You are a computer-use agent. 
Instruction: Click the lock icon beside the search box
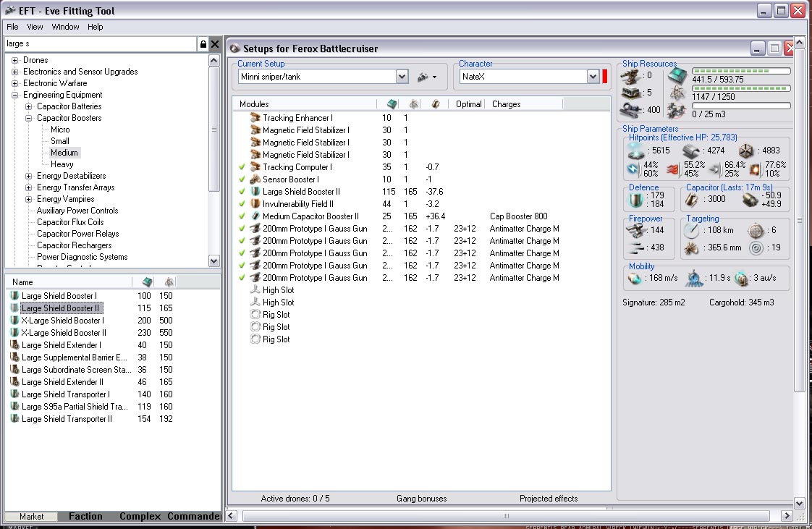coord(203,44)
